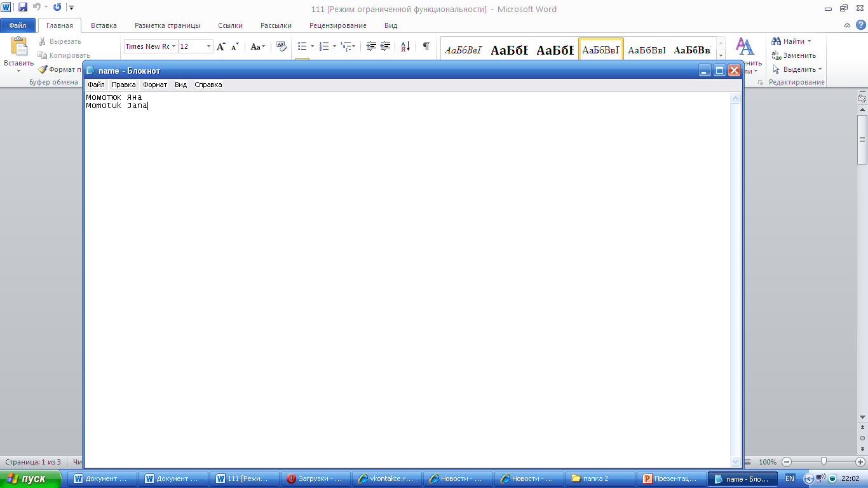
Task: Click the Word Help question mark icon
Action: (860, 25)
